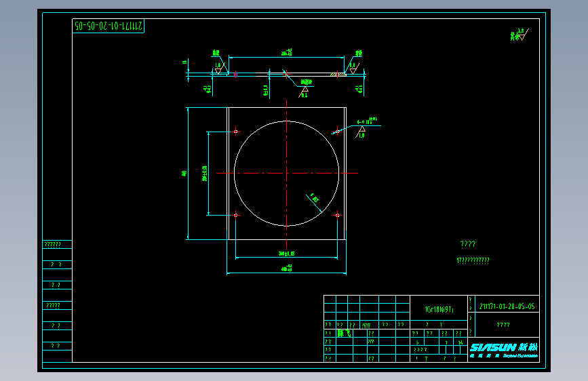Click drawing number 211171-01-20-05-05 in title block
The height and width of the screenshot is (381, 588).
point(507,306)
